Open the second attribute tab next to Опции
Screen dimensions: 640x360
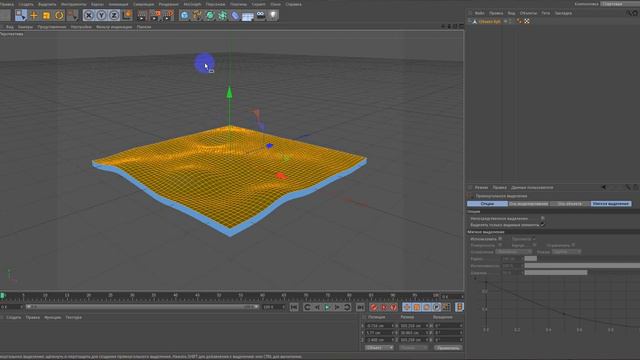click(x=529, y=203)
